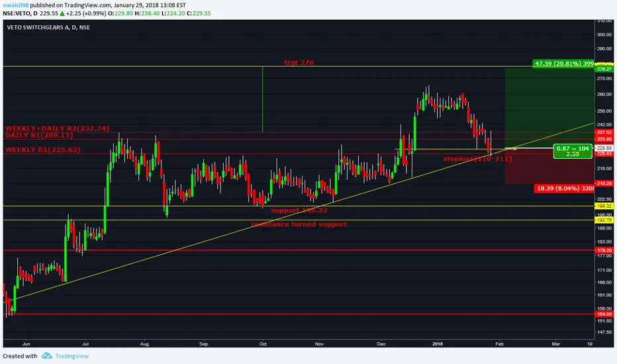This screenshot has height=364, width=617.
Task: Click the Nov label on time axis
Action: [319, 343]
